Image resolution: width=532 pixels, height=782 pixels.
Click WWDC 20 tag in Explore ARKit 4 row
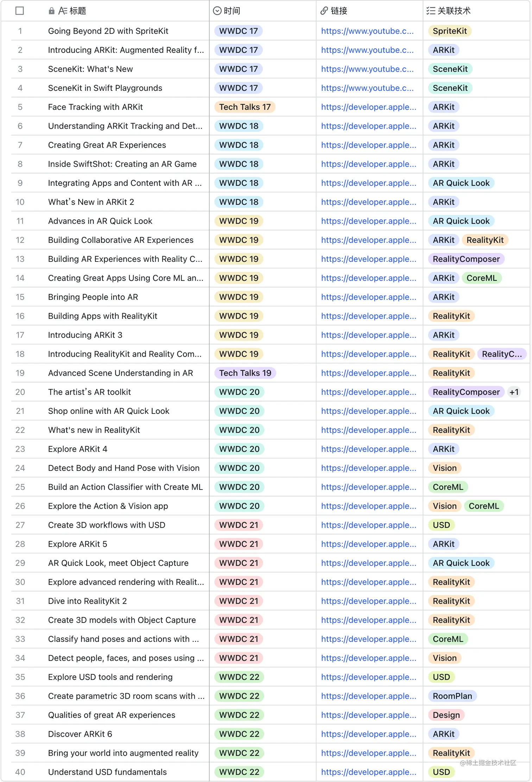click(x=239, y=449)
